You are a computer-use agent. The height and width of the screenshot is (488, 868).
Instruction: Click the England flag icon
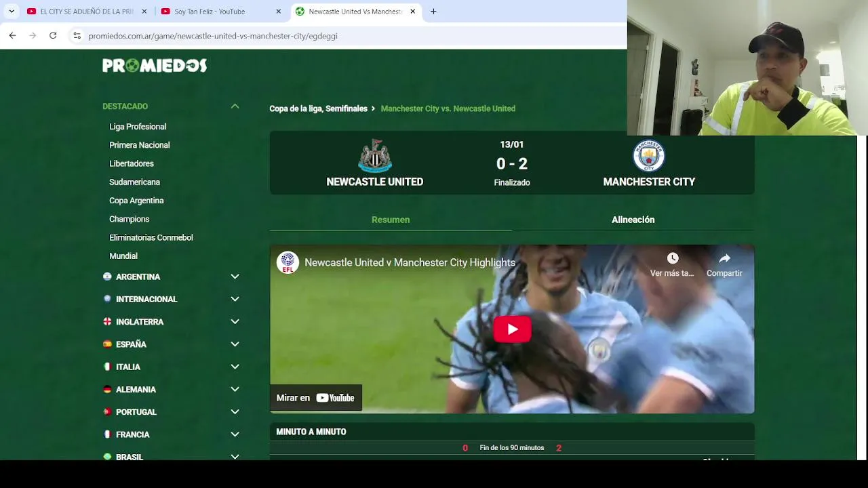107,322
